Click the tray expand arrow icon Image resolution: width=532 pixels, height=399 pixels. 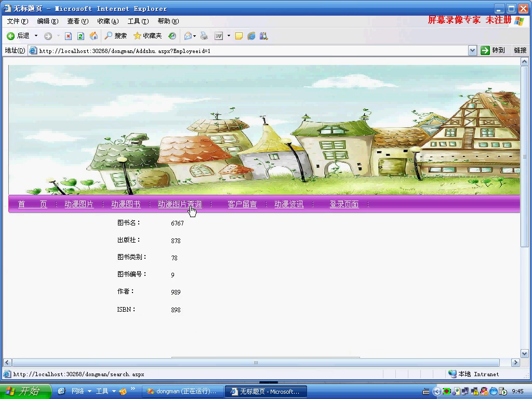(x=436, y=392)
